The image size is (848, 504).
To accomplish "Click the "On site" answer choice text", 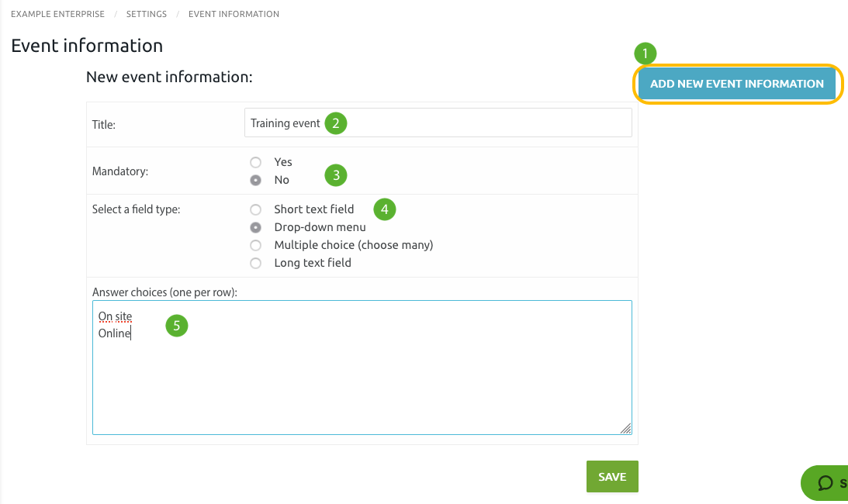I will (x=115, y=316).
